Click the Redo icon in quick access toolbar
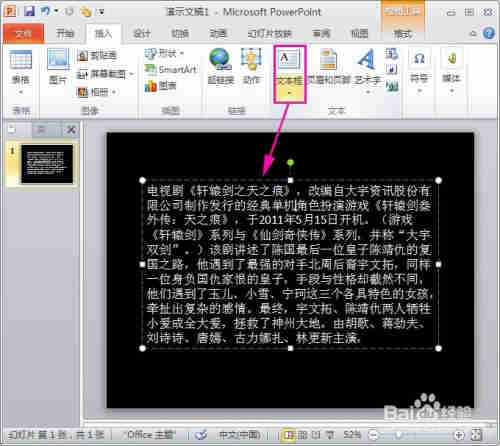500x446 pixels. tap(69, 12)
